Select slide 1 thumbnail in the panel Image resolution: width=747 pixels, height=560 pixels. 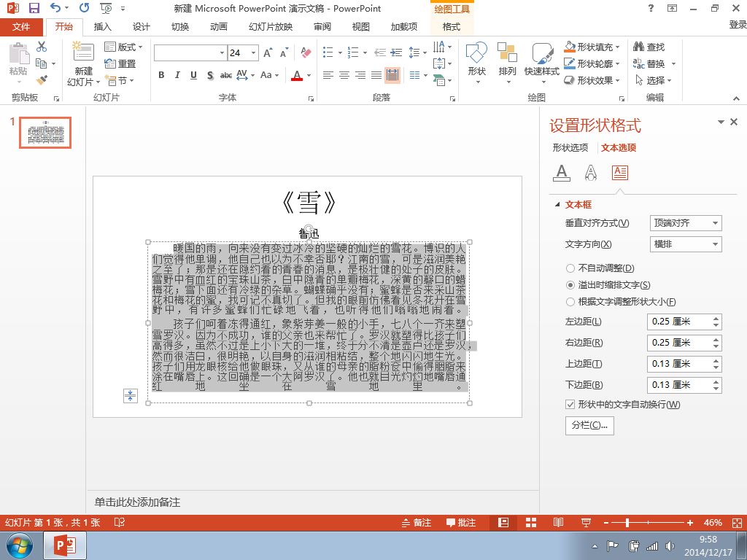pyautogui.click(x=45, y=133)
